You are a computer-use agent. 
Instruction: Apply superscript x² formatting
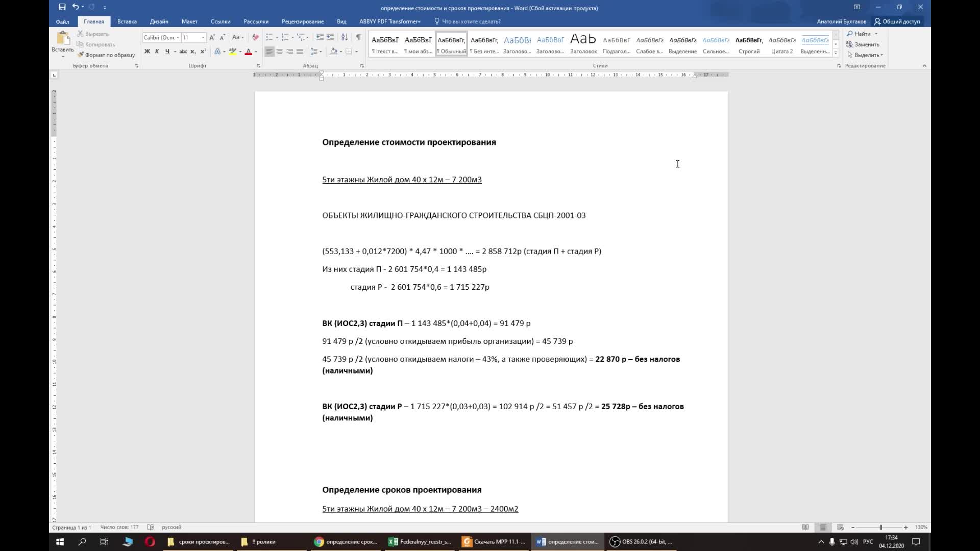pos(203,52)
